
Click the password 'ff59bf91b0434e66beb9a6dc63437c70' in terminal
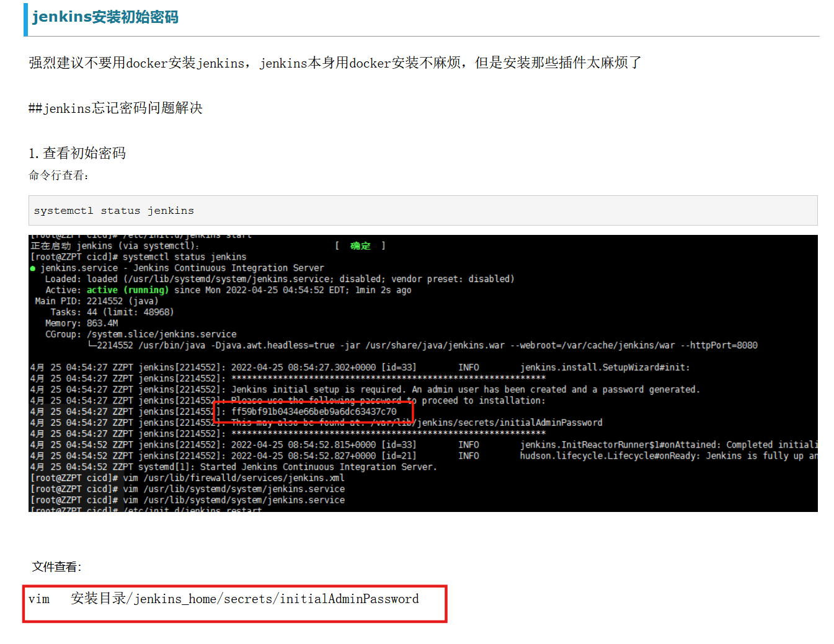click(314, 412)
